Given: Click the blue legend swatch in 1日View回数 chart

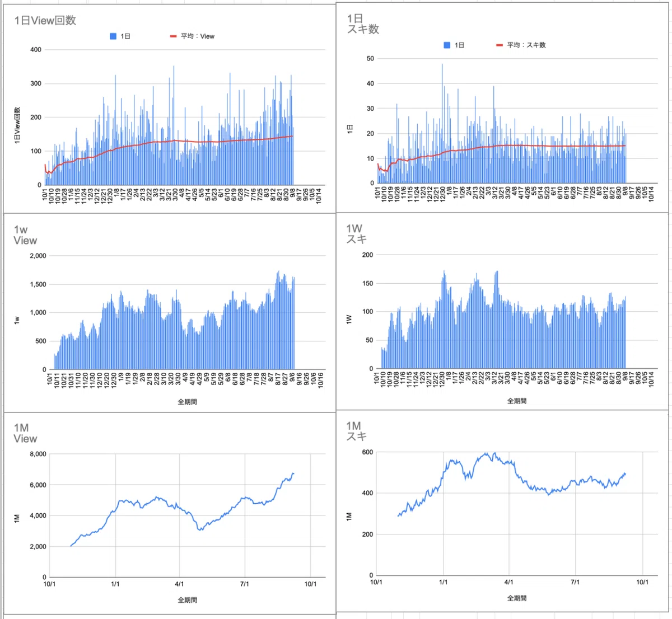Looking at the screenshot, I should coord(113,36).
